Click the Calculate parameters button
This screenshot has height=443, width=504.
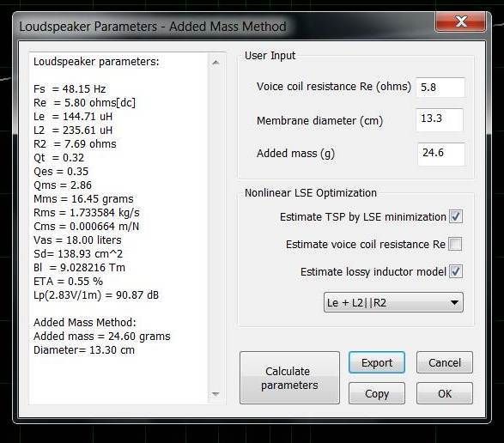[289, 378]
